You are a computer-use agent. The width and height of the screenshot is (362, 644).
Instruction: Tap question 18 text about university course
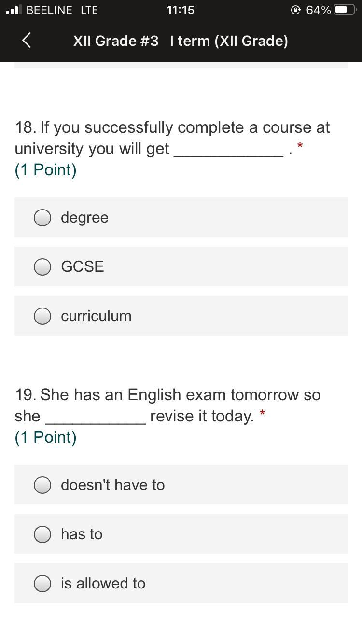point(172,138)
